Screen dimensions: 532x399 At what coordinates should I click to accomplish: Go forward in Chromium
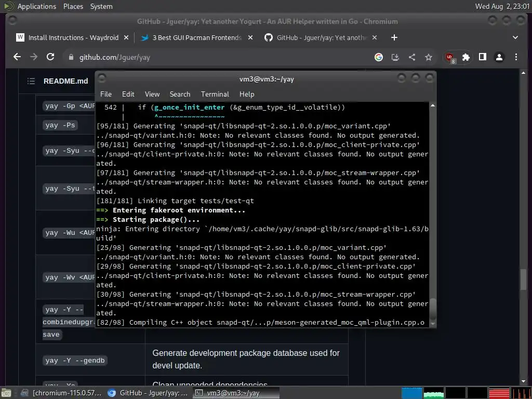point(34,57)
